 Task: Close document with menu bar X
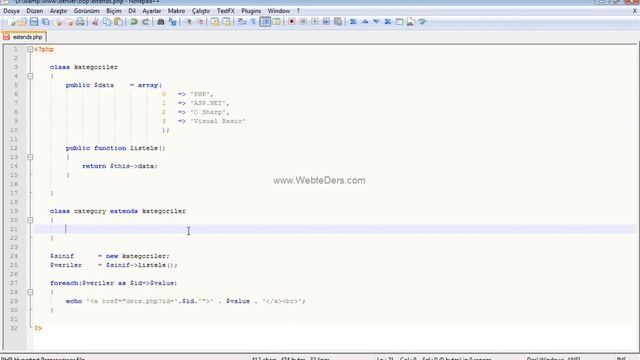tap(635, 11)
